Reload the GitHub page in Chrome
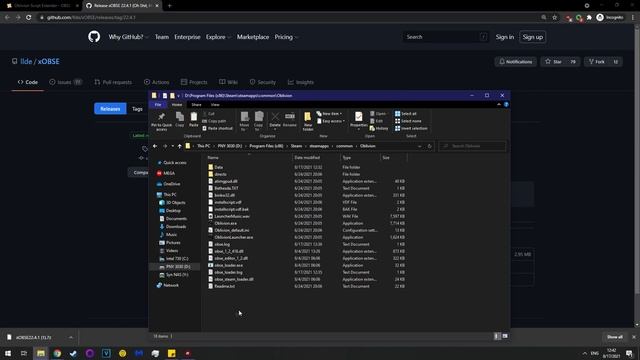This screenshot has height=360, width=640. (x=29, y=18)
